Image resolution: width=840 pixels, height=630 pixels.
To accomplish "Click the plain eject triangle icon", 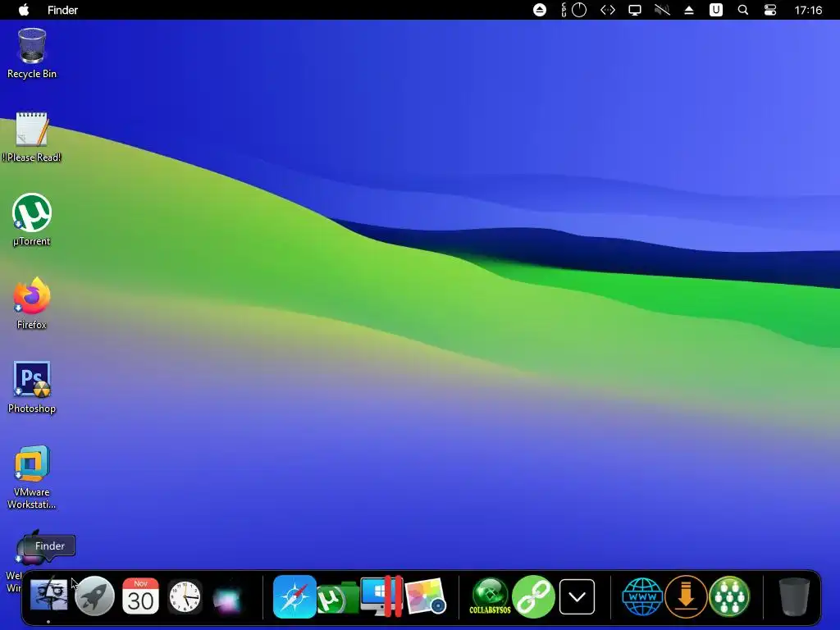I will tap(689, 10).
